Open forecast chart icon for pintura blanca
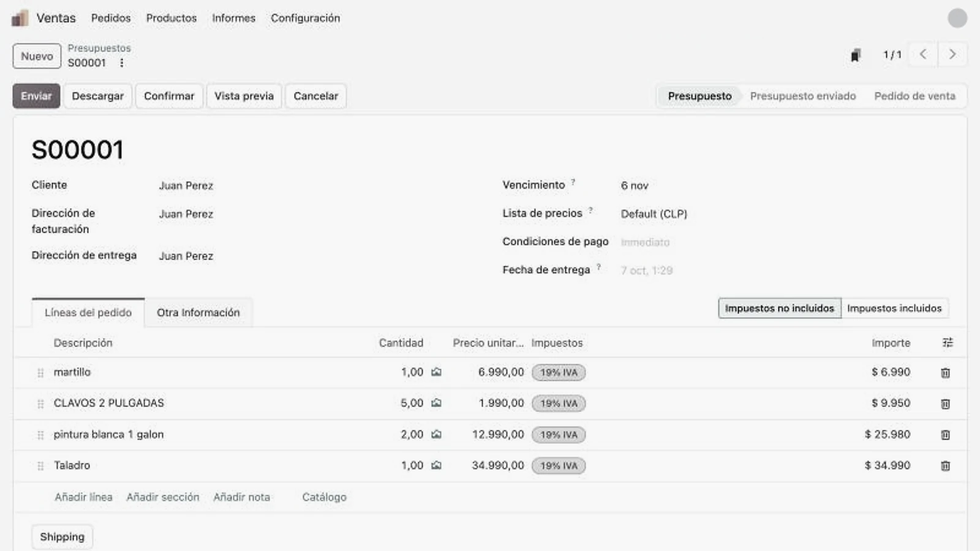Image resolution: width=980 pixels, height=551 pixels. (436, 434)
